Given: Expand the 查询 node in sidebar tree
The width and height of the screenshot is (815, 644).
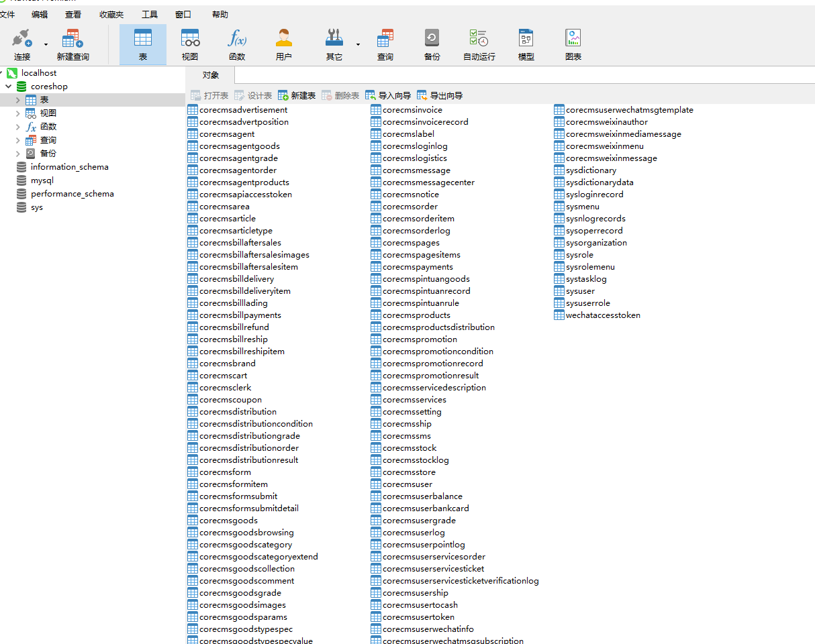Looking at the screenshot, I should pyautogui.click(x=18, y=140).
